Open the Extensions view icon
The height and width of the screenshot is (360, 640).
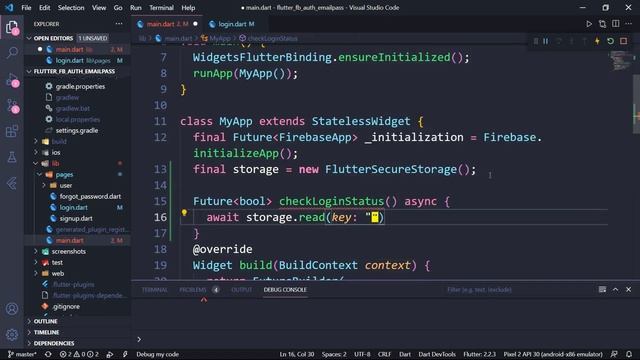(12, 131)
